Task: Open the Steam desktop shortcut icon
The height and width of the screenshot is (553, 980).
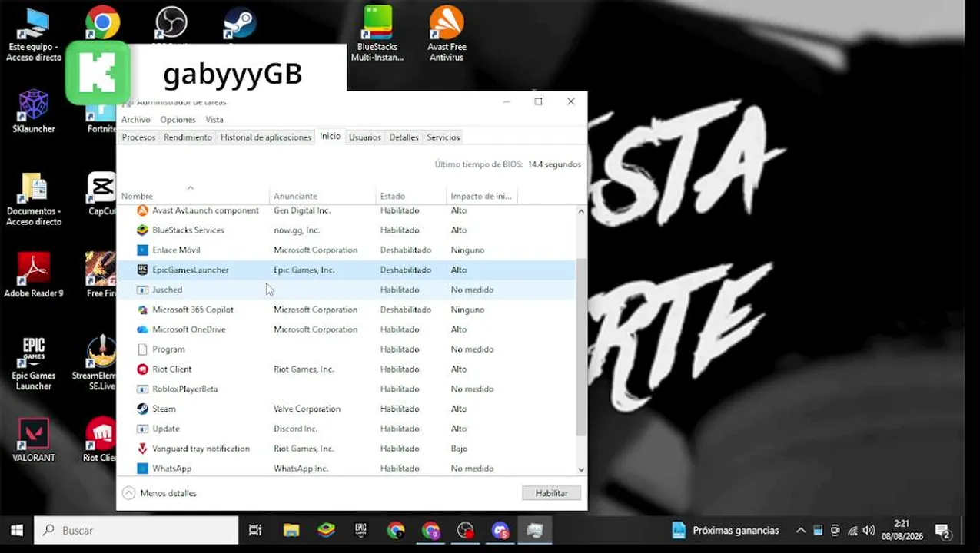Action: [x=240, y=23]
